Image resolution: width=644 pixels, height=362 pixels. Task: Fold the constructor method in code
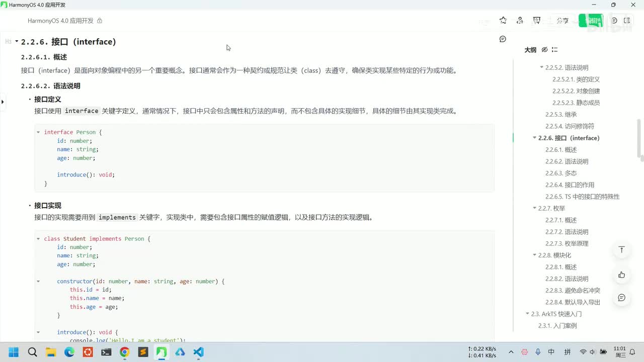(x=38, y=282)
